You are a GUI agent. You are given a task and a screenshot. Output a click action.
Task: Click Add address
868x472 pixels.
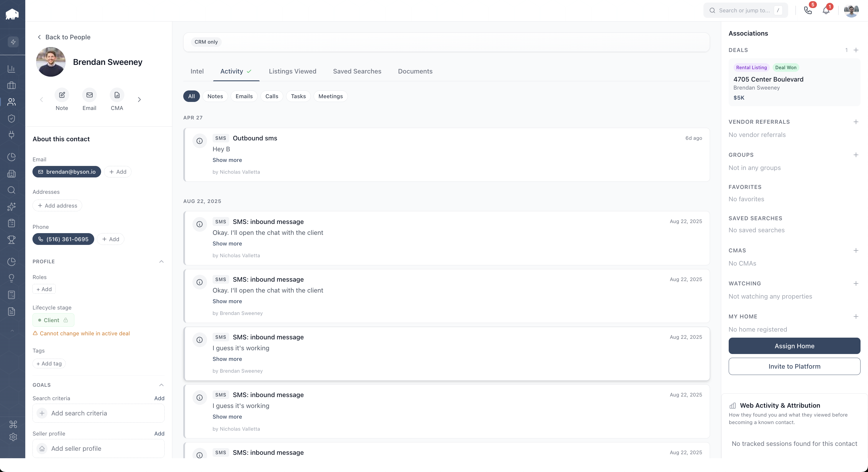tap(57, 206)
